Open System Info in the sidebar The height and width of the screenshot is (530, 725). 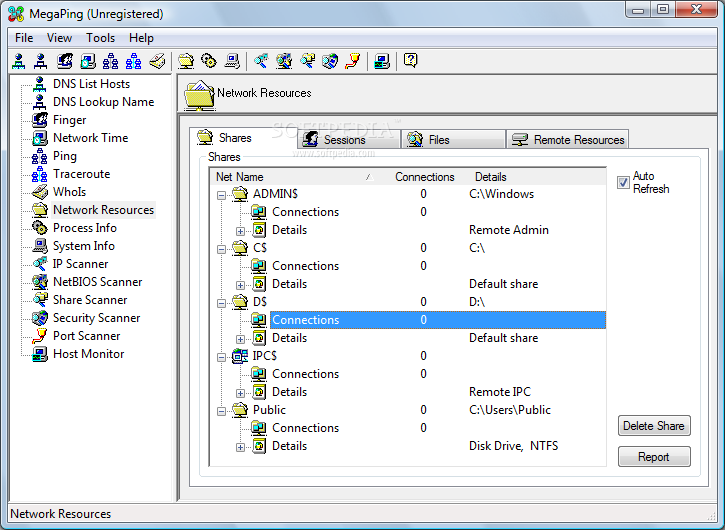point(84,246)
